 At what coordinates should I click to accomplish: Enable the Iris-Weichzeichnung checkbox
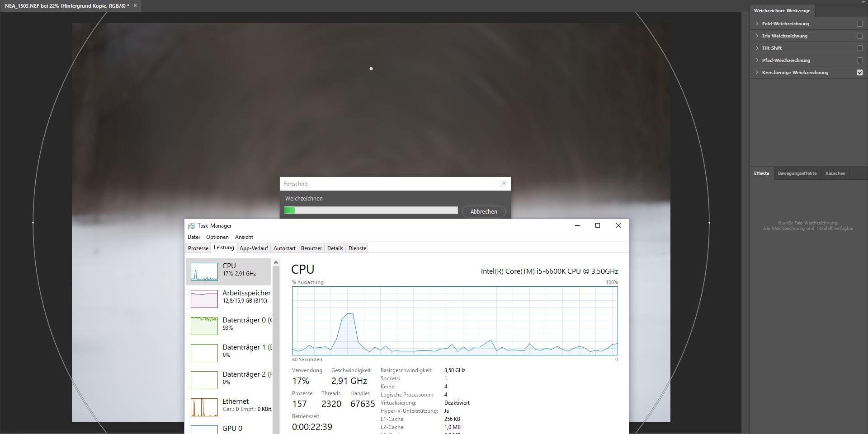tap(860, 36)
